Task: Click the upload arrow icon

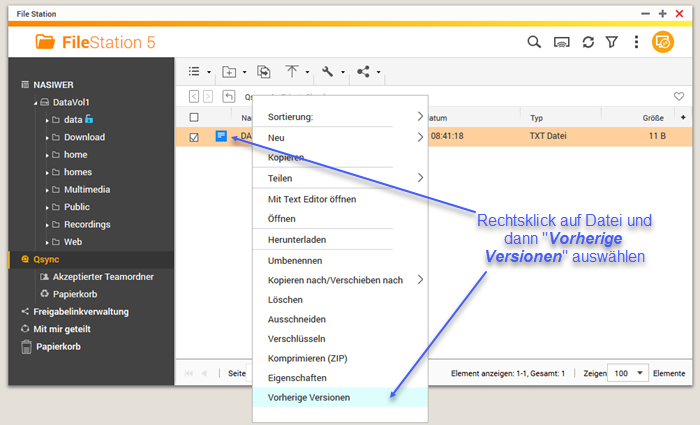Action: point(292,71)
